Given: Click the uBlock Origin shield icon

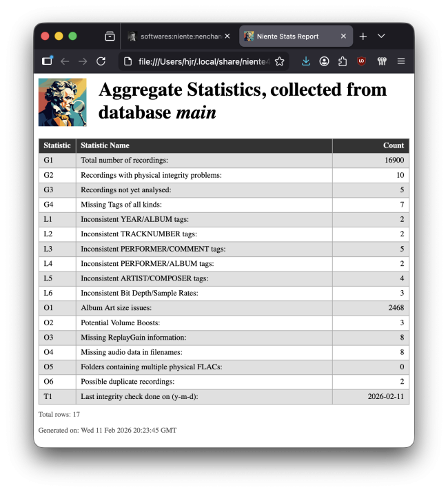Looking at the screenshot, I should 361,61.
